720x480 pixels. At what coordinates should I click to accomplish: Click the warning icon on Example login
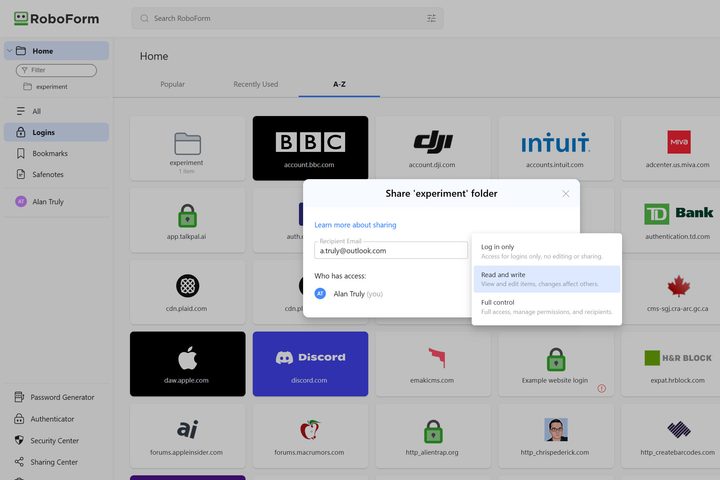(602, 389)
